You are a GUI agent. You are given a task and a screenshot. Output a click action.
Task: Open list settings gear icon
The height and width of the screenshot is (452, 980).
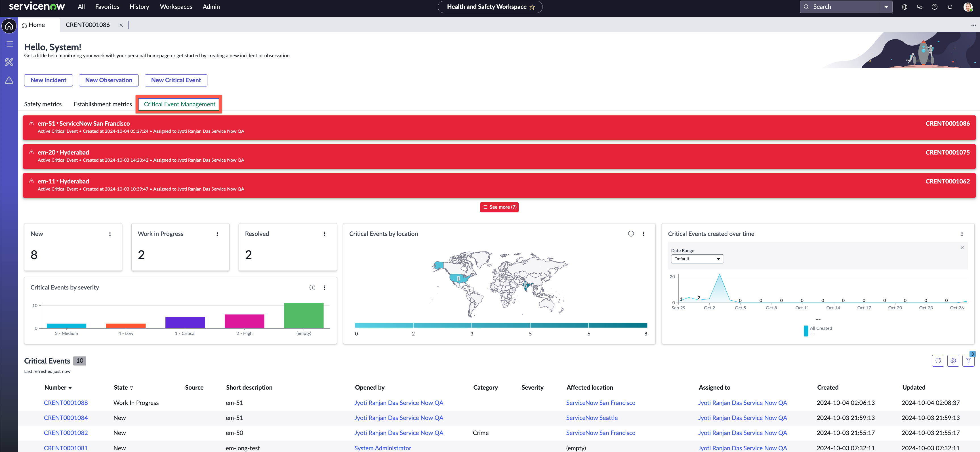[953, 360]
